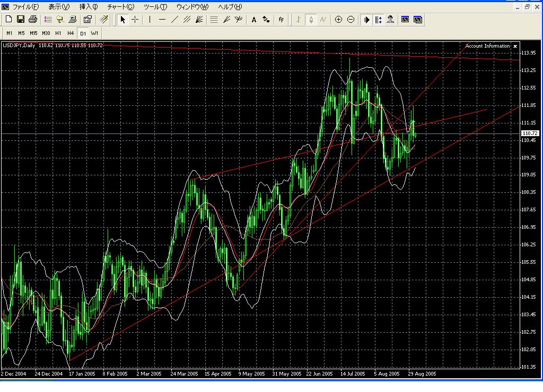Screen dimensions: 543x392
Task: Click the Save icon in toolbar
Action: pos(21,20)
